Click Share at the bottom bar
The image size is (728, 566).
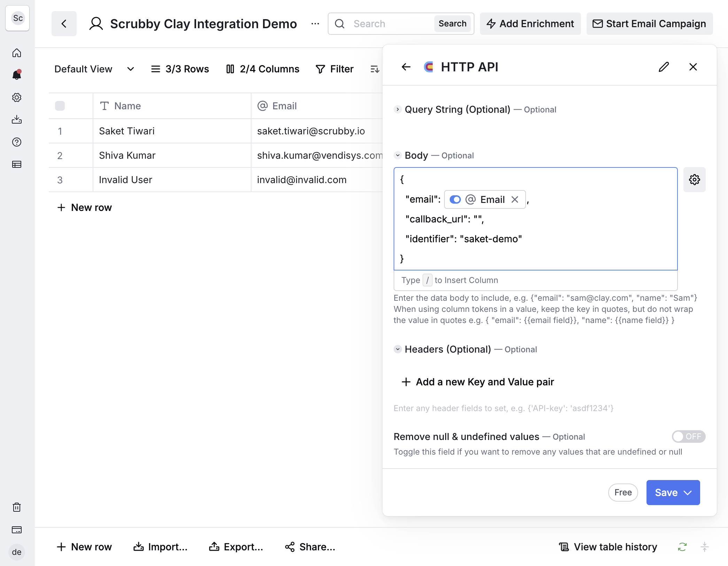pyautogui.click(x=310, y=547)
